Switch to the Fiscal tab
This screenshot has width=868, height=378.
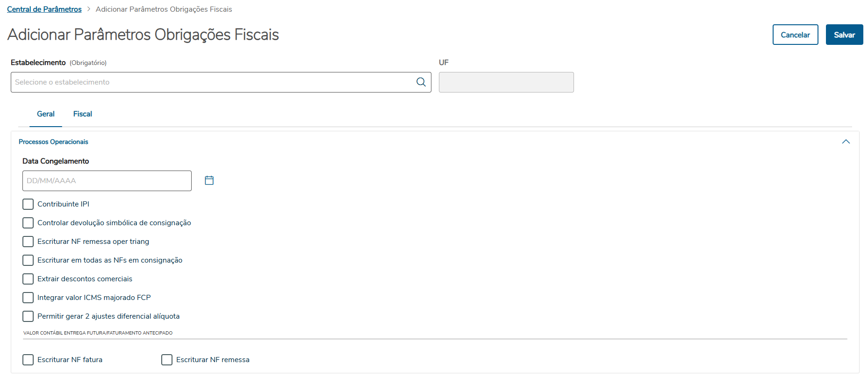[83, 114]
